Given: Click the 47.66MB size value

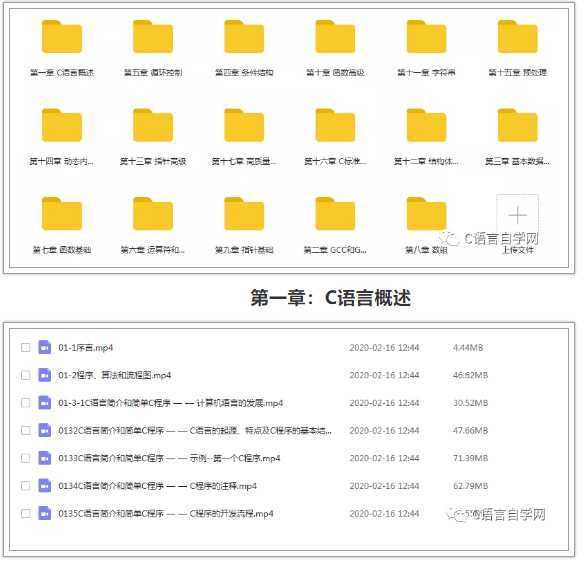Looking at the screenshot, I should [470, 431].
